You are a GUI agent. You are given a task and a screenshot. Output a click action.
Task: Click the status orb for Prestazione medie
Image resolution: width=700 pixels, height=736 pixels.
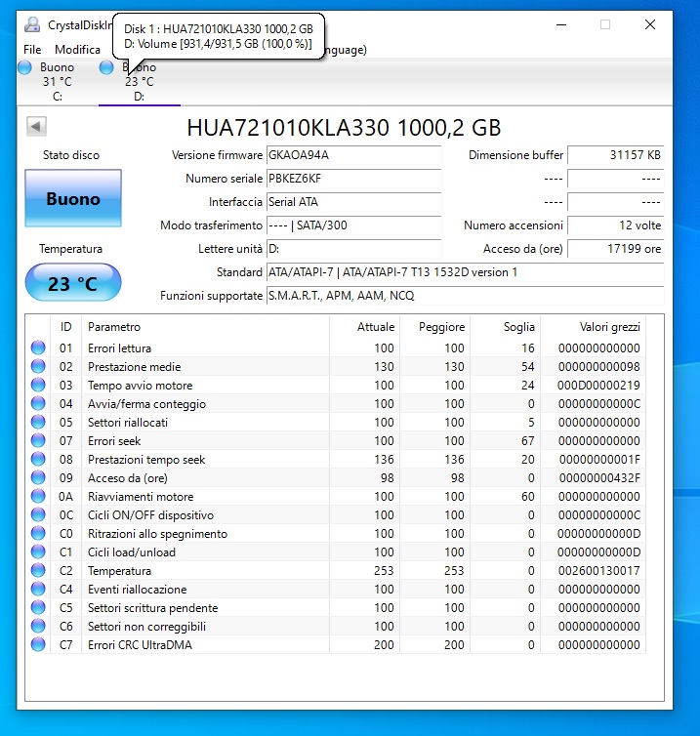click(38, 366)
